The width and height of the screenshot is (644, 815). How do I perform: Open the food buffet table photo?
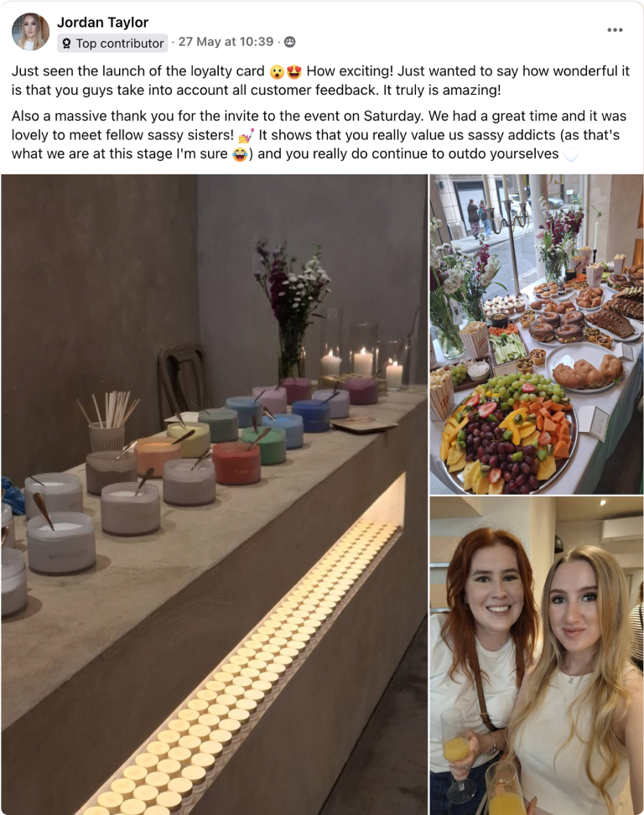tap(537, 335)
